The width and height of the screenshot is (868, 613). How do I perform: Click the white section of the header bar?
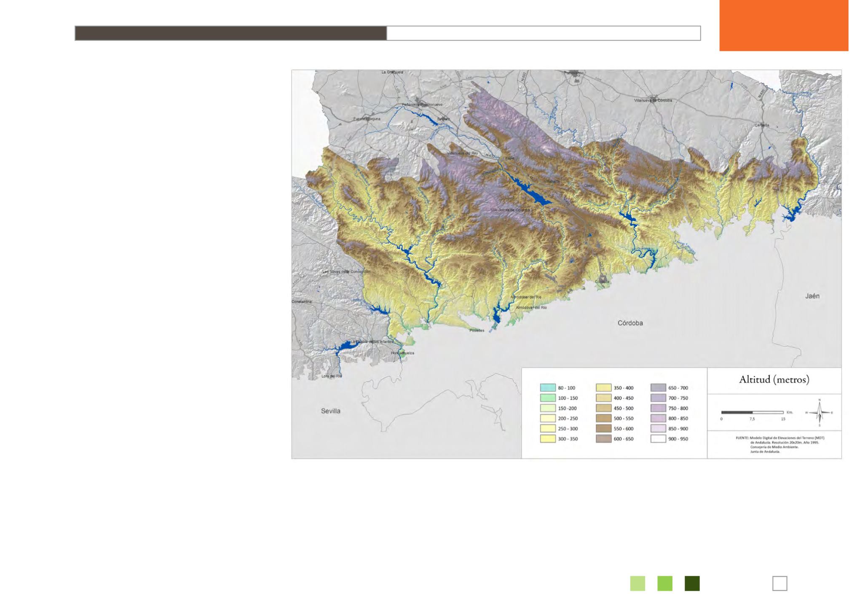pos(544,33)
